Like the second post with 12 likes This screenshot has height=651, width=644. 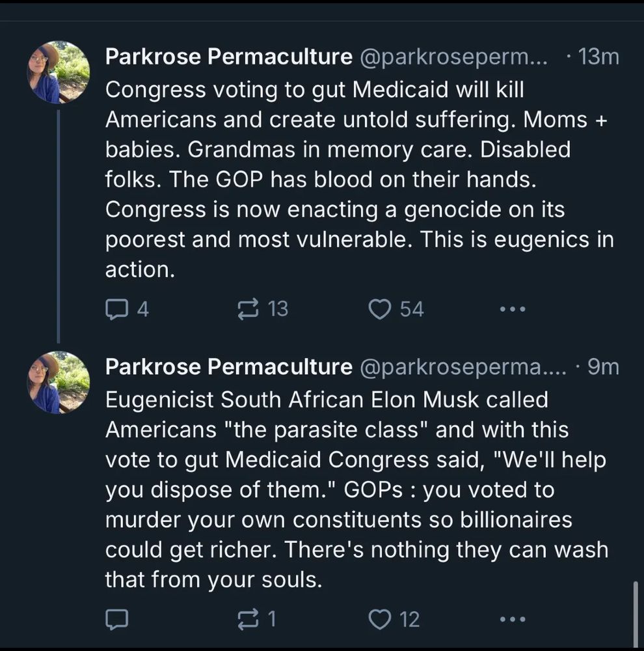pos(379,618)
